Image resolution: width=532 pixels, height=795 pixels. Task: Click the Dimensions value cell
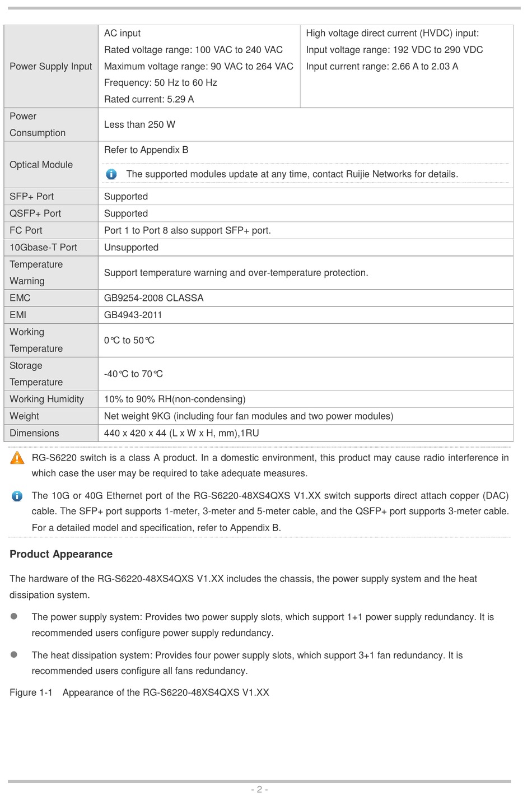click(x=181, y=433)
